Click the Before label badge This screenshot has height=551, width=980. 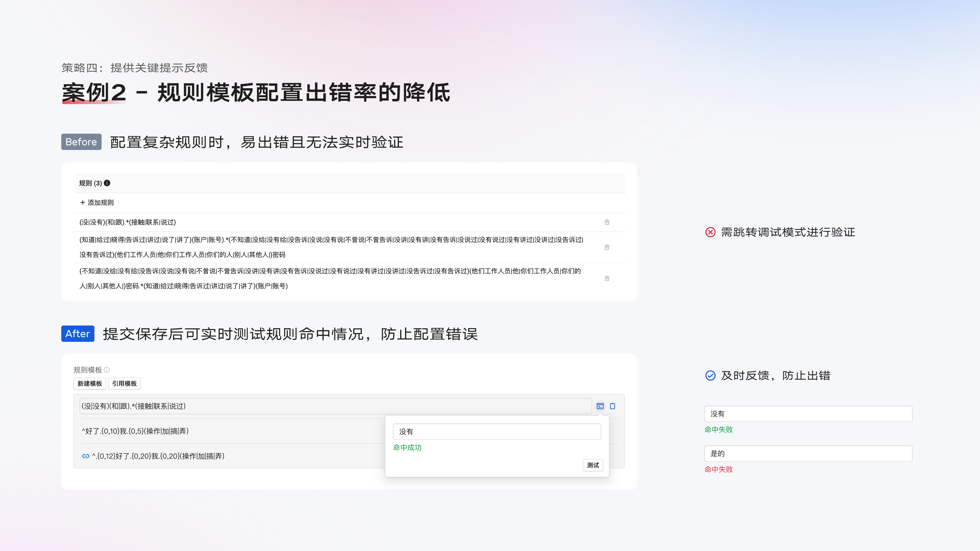(x=81, y=142)
